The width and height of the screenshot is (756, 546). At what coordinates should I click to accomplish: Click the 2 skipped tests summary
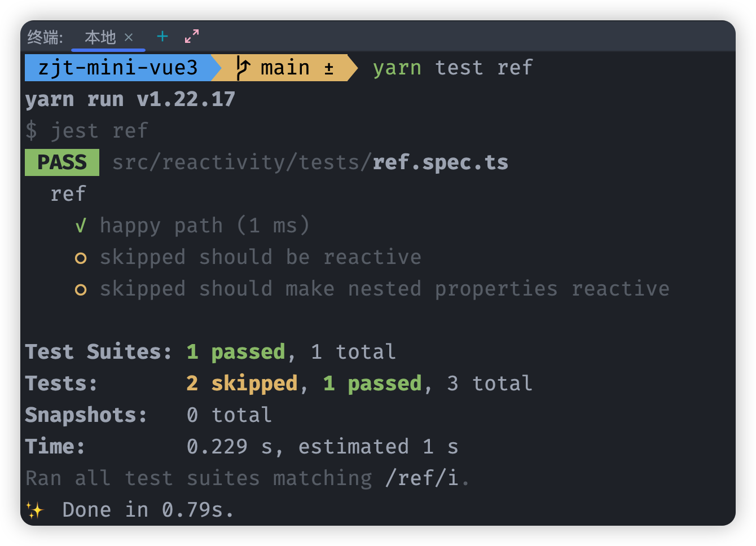point(242,384)
